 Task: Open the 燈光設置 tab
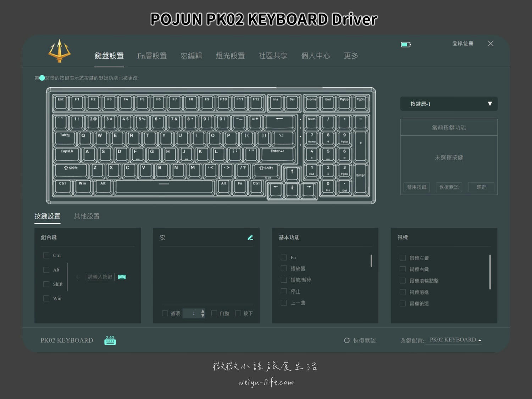click(x=230, y=56)
